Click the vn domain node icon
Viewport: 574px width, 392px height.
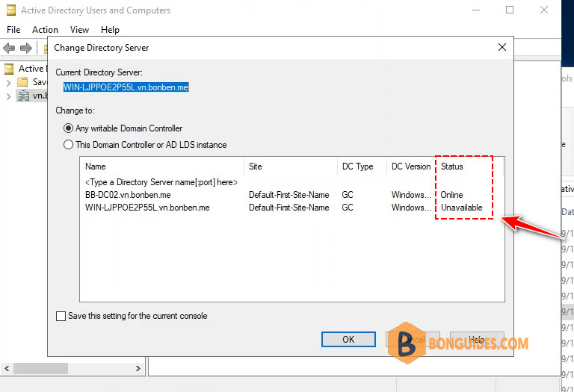(23, 96)
